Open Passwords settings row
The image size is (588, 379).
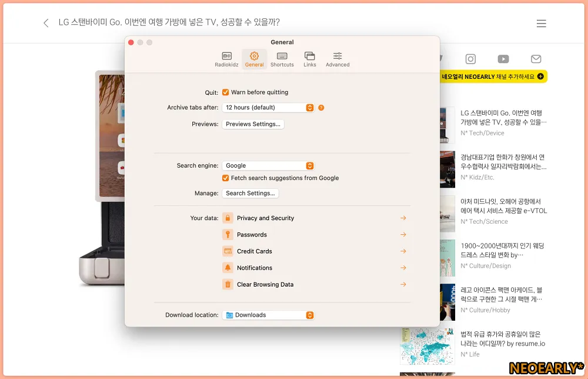pos(314,235)
